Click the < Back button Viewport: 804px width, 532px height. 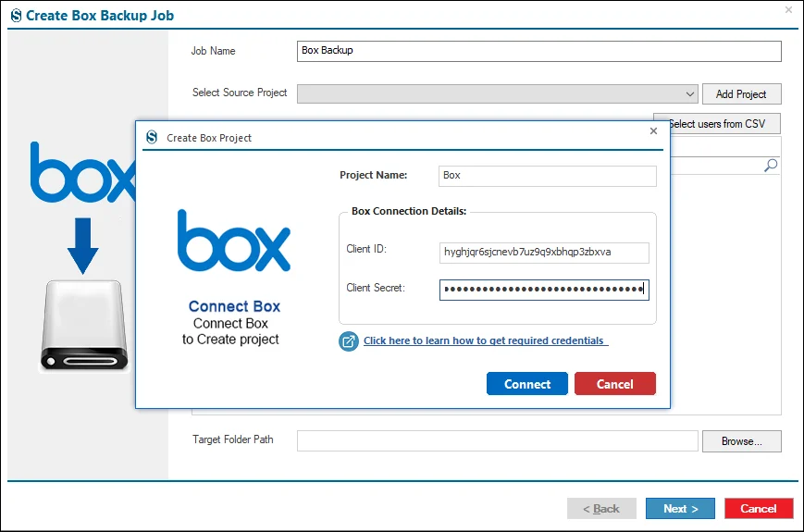(x=601, y=509)
